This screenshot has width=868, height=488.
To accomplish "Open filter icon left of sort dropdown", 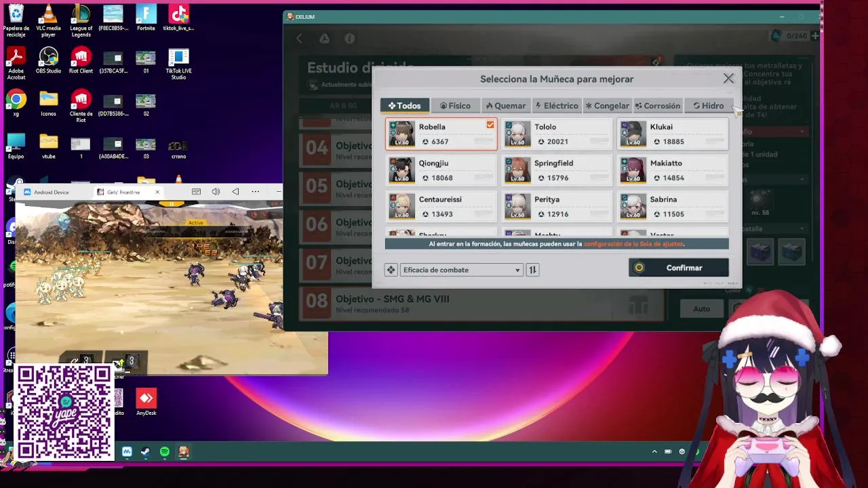I will [391, 270].
